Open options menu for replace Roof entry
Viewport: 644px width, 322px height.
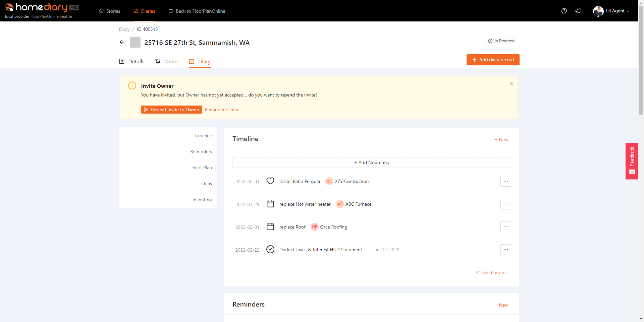(506, 227)
